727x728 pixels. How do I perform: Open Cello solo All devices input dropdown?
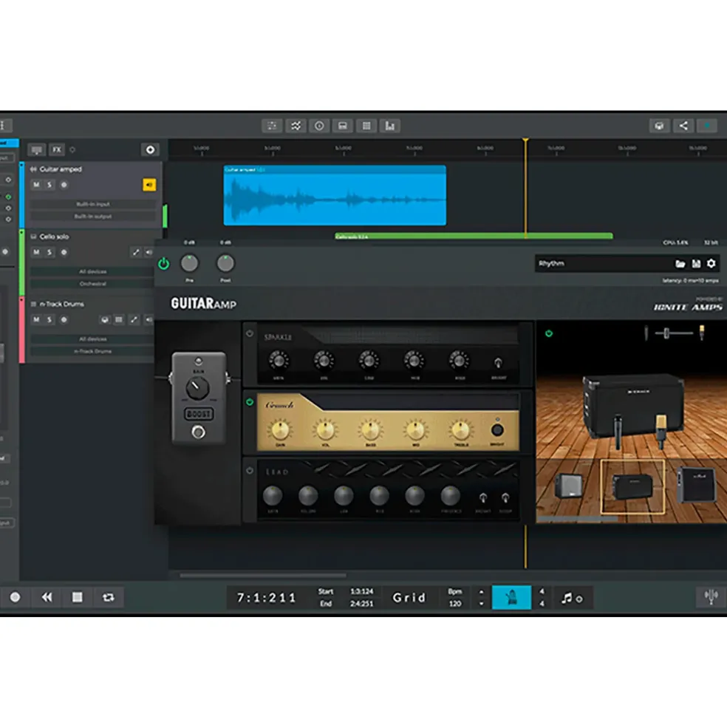[92, 271]
